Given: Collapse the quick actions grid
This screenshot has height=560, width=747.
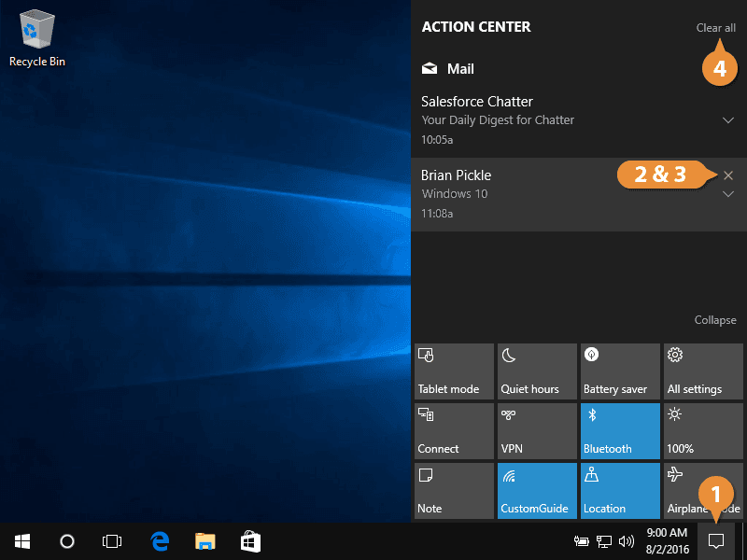Looking at the screenshot, I should 715,320.
